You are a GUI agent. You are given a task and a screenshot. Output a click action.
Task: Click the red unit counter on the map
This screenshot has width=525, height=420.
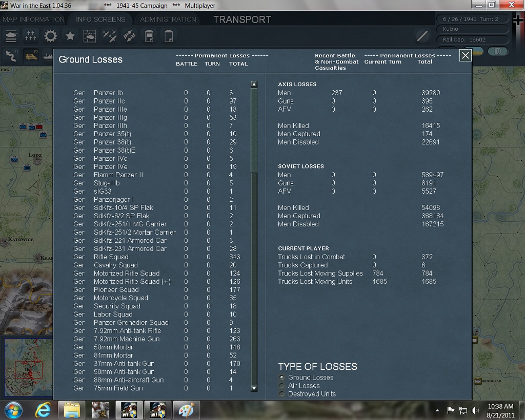[x=39, y=127]
